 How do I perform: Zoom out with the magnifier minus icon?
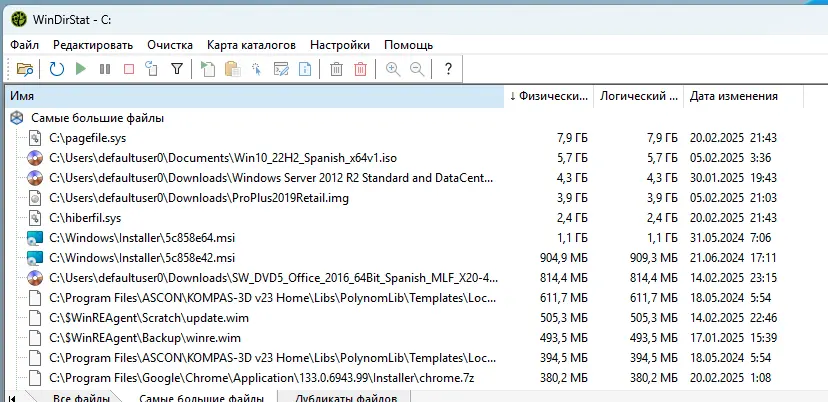417,69
